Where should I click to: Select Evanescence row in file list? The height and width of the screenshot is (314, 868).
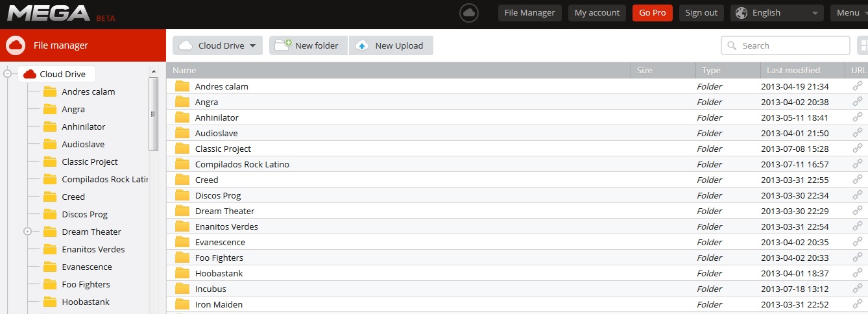click(517, 242)
